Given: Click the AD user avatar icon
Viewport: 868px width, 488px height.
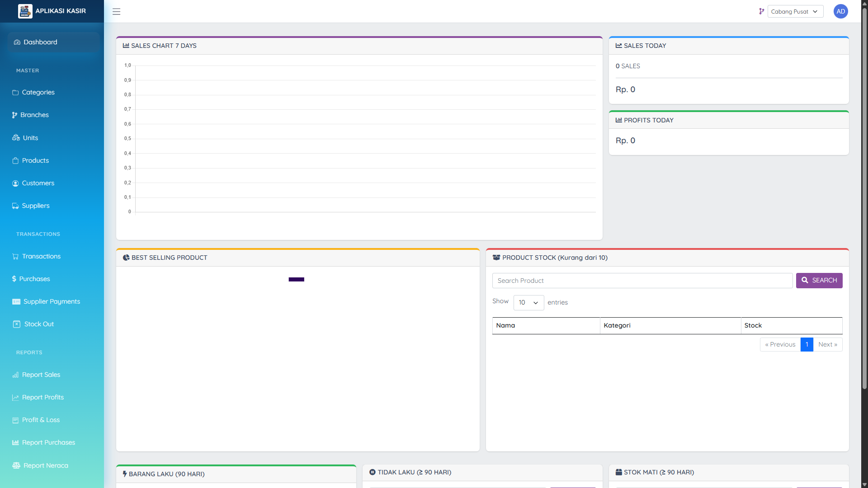Looking at the screenshot, I should 840,11.
